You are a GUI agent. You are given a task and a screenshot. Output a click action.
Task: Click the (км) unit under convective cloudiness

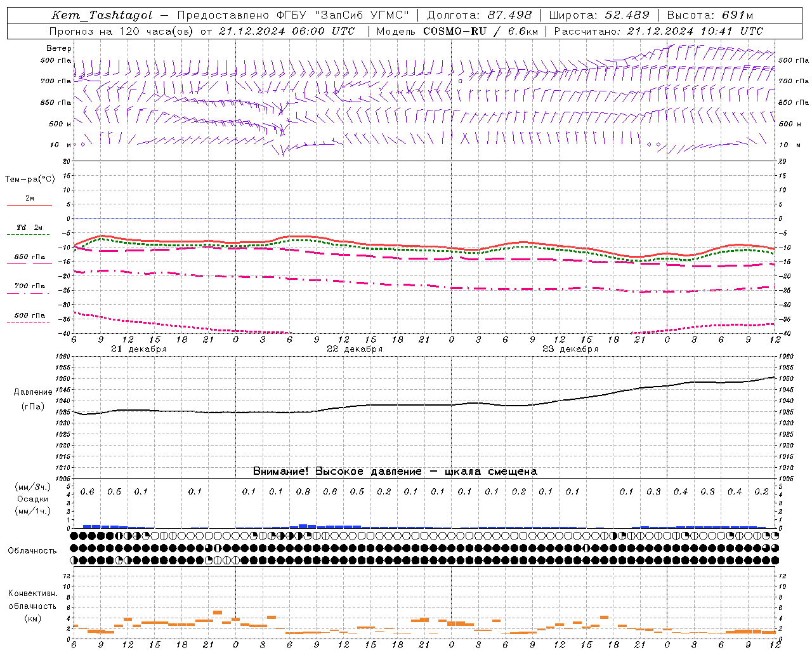(x=33, y=618)
